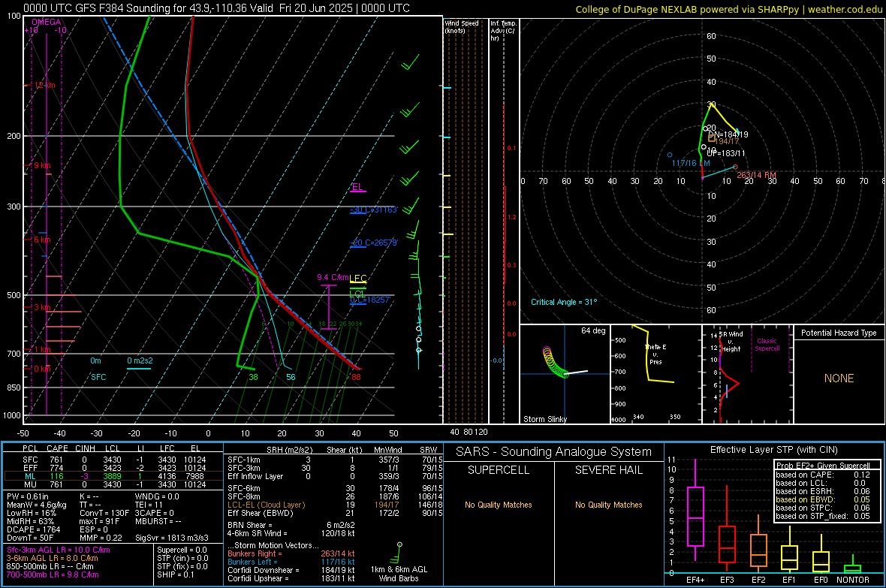Click 'No Quality Matches' under SEVERE HAIL

(608, 505)
